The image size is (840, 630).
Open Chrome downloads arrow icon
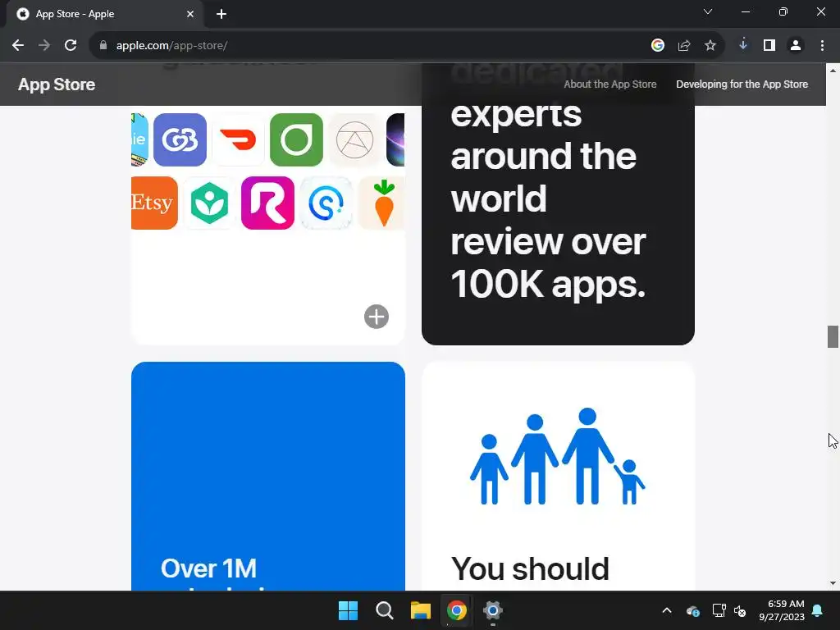(743, 46)
